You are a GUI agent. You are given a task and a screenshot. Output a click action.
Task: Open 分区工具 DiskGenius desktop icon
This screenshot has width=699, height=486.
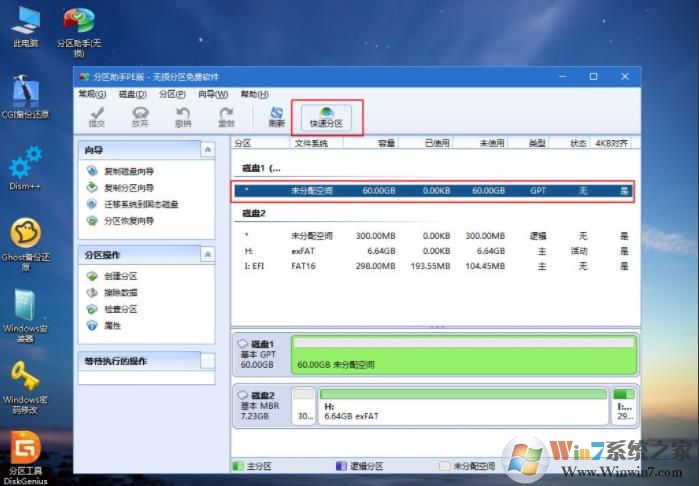coord(25,458)
